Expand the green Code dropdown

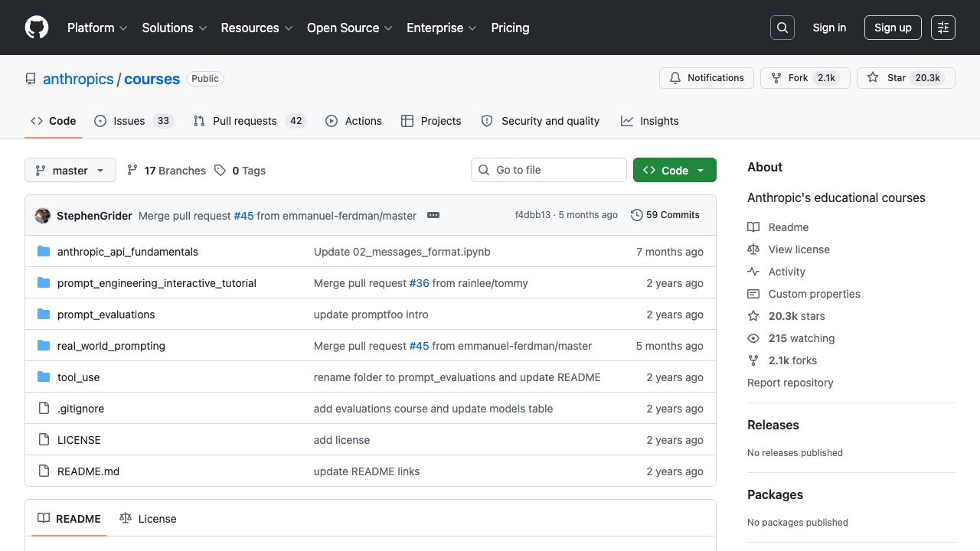pyautogui.click(x=675, y=171)
